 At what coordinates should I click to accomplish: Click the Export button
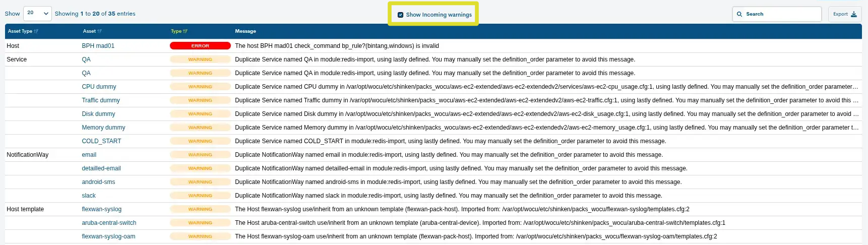(x=844, y=14)
